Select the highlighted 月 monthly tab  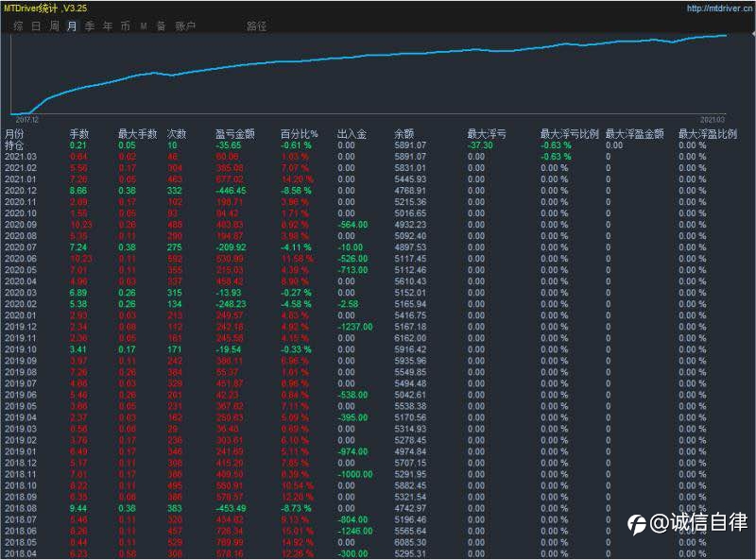72,26
